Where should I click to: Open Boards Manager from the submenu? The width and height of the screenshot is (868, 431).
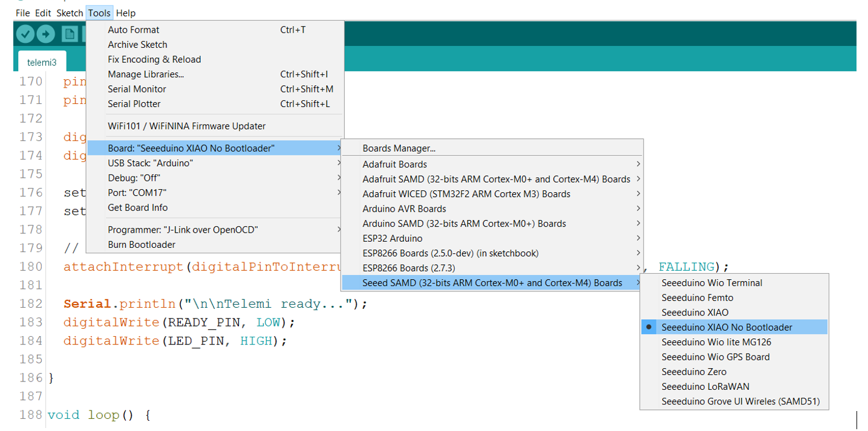pyautogui.click(x=399, y=148)
